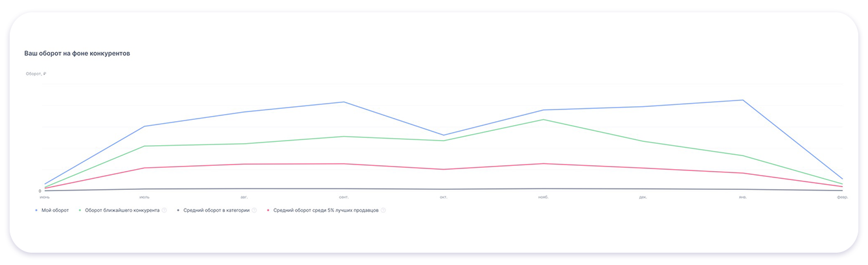Select the "нояб." month axis label
868x265 pixels.
[x=543, y=197]
